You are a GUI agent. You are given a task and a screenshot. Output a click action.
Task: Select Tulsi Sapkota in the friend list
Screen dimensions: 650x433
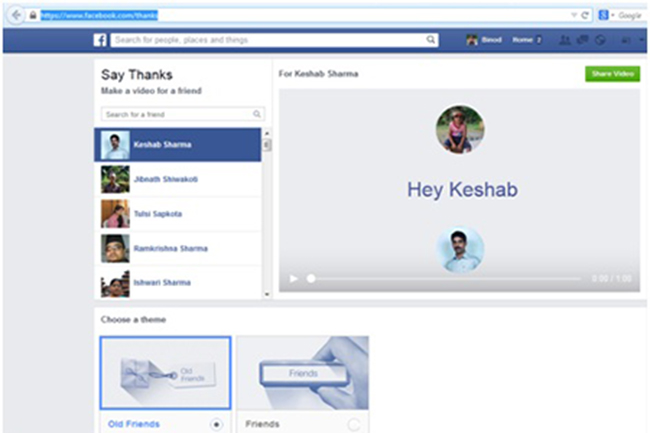178,213
